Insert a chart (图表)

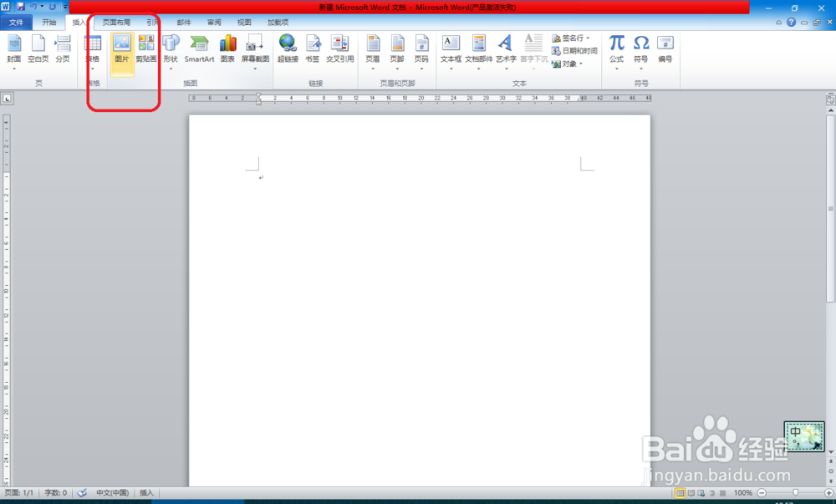227,51
